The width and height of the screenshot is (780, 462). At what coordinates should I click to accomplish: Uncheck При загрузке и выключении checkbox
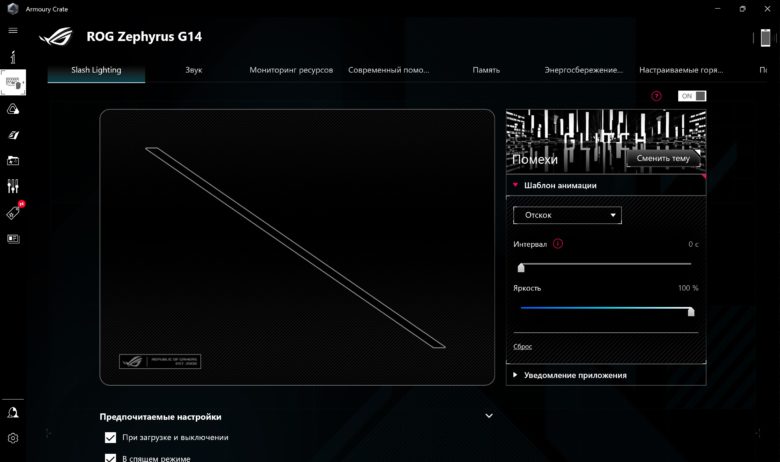[x=110, y=438]
